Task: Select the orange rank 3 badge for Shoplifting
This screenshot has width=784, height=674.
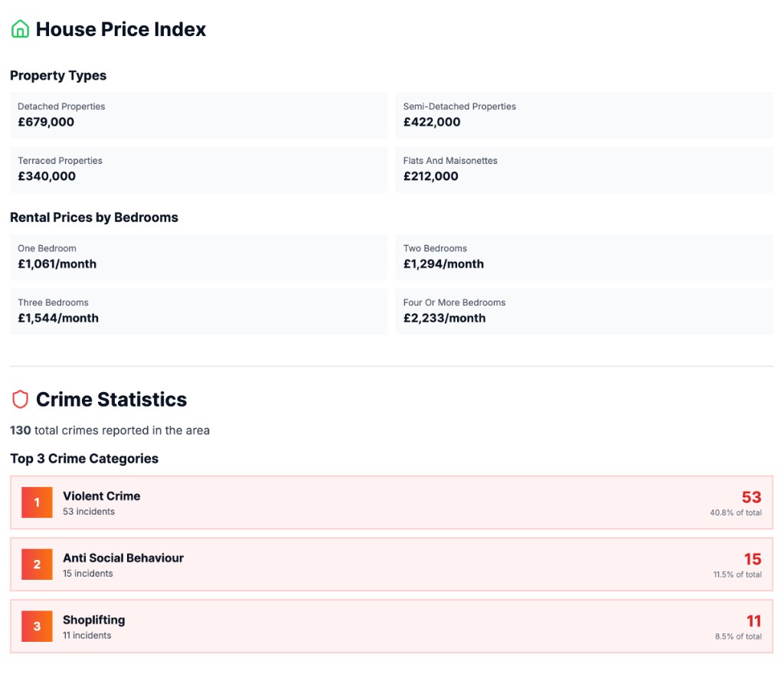Action: point(37,626)
